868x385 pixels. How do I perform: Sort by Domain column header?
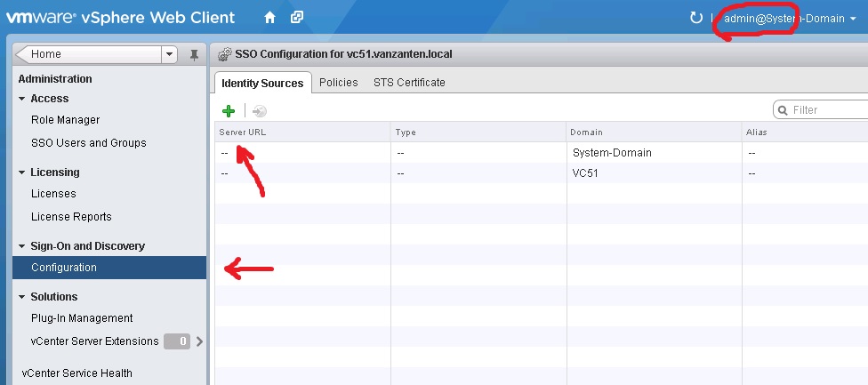(655, 132)
